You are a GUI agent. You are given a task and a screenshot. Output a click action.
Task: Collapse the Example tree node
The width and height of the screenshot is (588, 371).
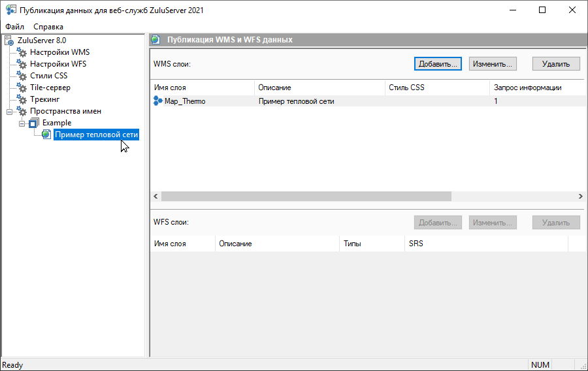click(21, 123)
